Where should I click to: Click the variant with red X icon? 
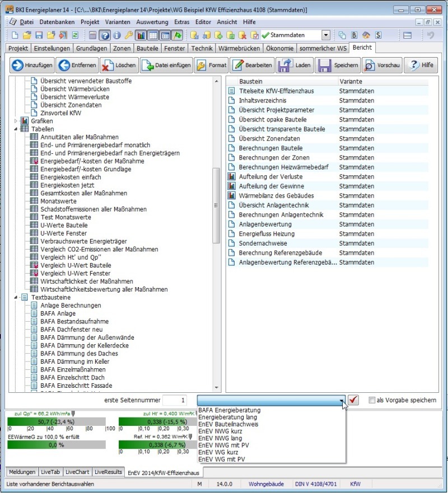pos(242,35)
